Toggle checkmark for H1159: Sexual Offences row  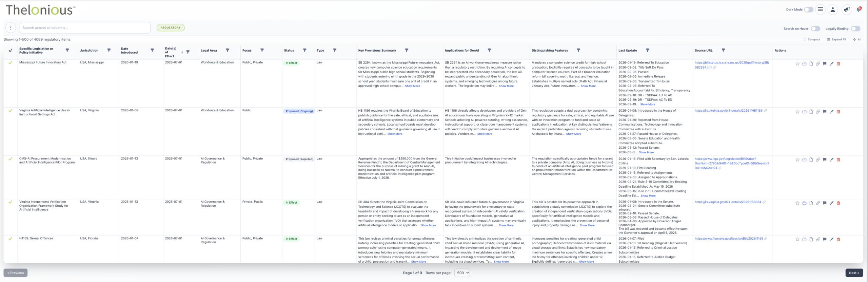(x=11, y=239)
